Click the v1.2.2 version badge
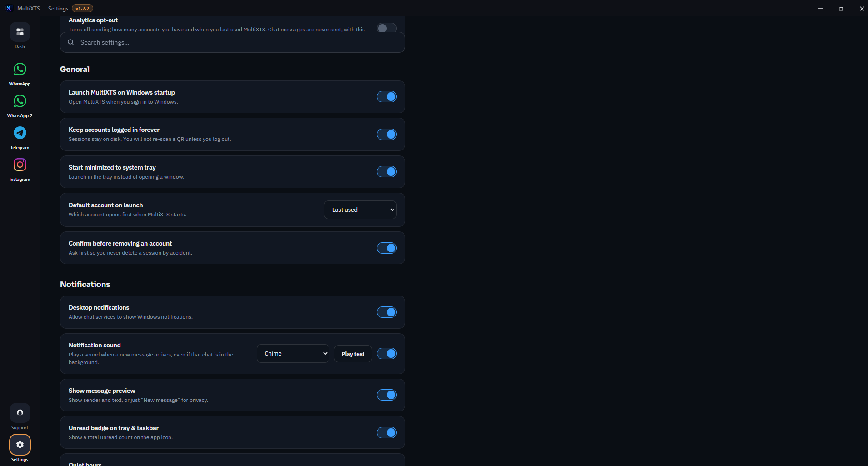 (83, 8)
